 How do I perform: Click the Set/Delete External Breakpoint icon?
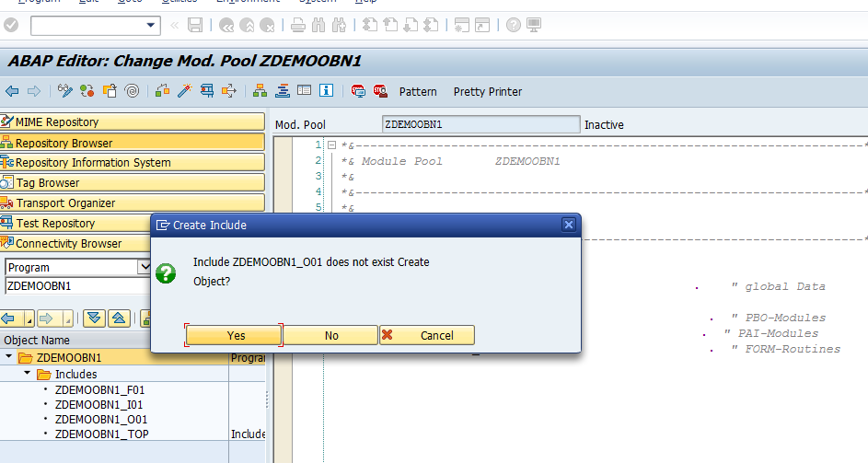[x=380, y=91]
